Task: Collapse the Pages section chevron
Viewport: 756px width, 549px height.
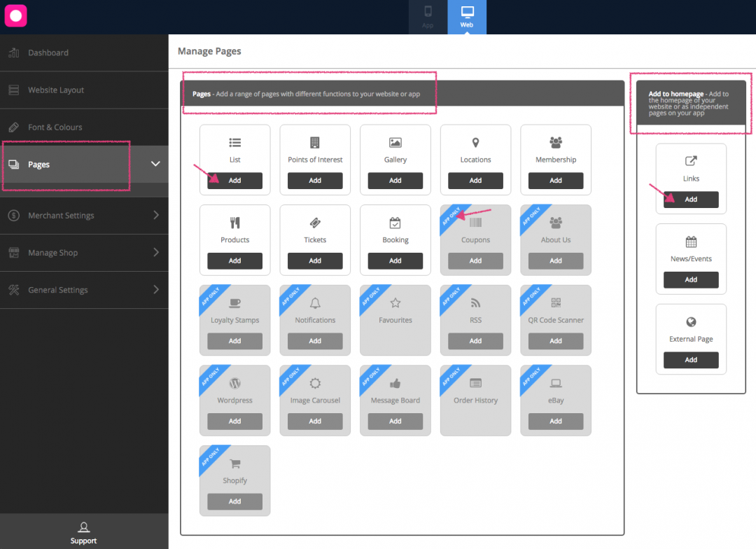Action: [155, 164]
